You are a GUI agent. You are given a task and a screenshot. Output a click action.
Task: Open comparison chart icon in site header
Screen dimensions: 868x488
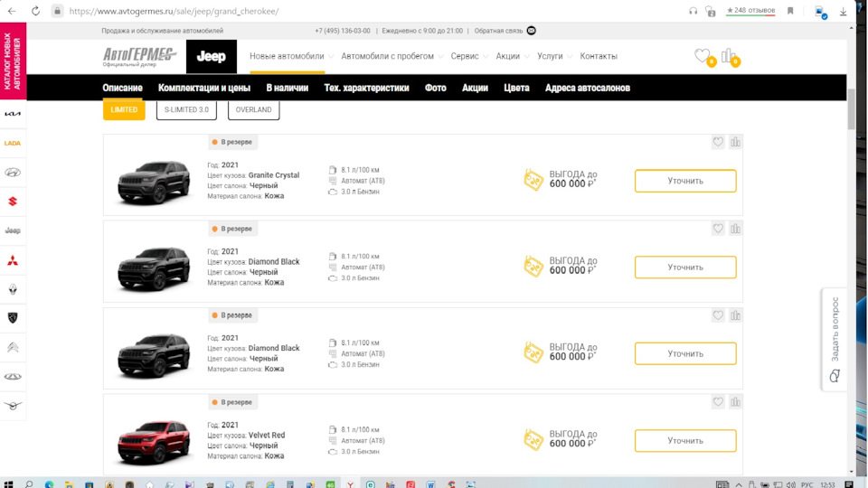728,56
